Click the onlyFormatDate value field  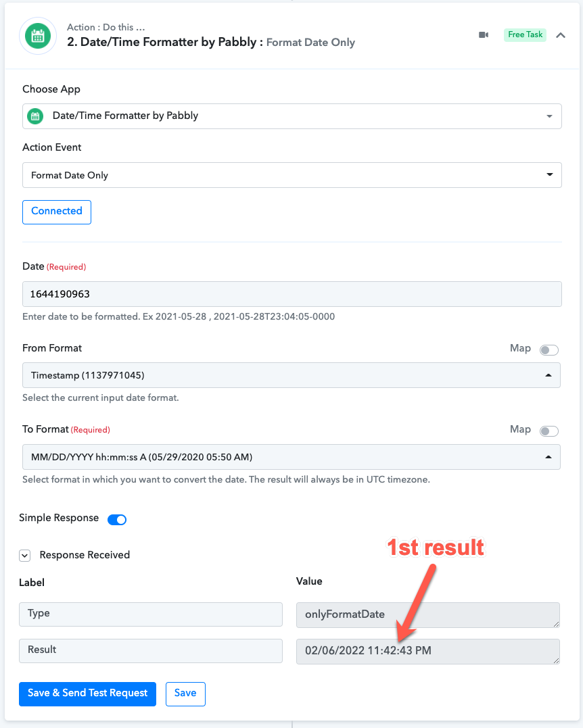click(x=428, y=614)
